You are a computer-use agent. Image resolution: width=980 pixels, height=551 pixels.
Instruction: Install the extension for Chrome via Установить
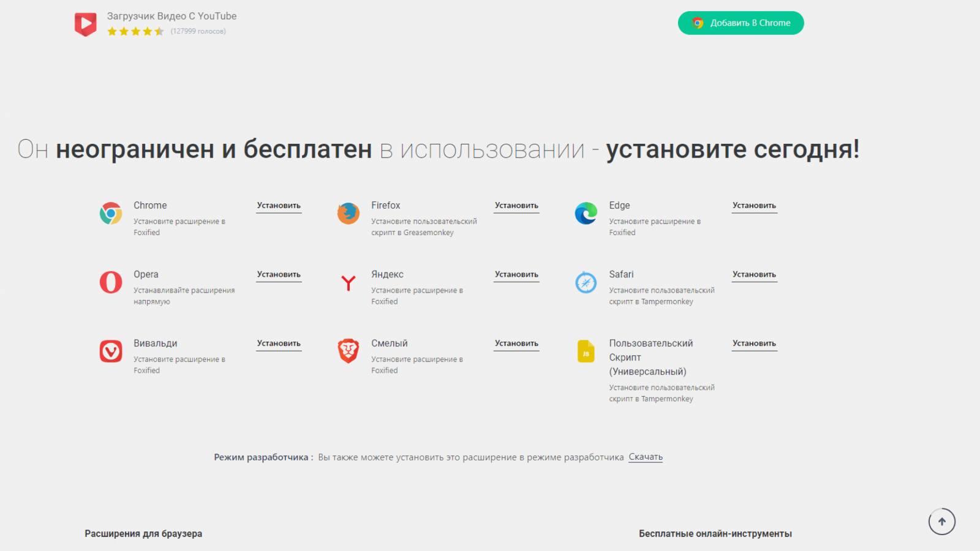[279, 206]
